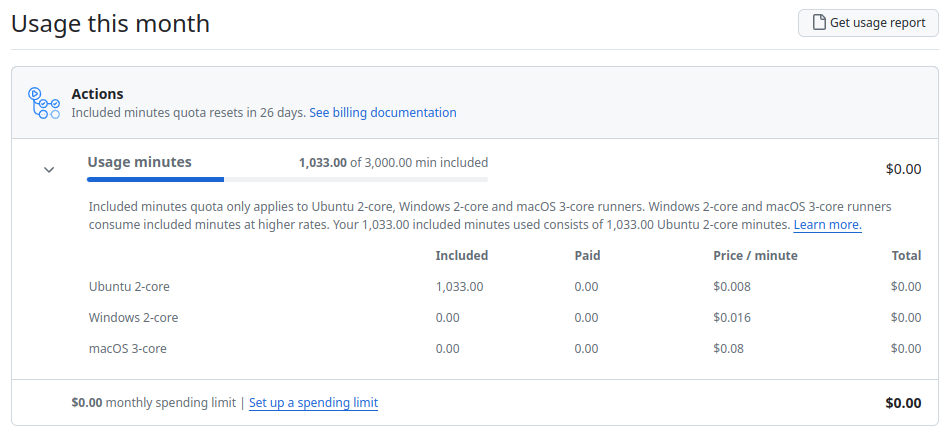The image size is (949, 435).
Task: Click Set up a spending limit
Action: [314, 402]
